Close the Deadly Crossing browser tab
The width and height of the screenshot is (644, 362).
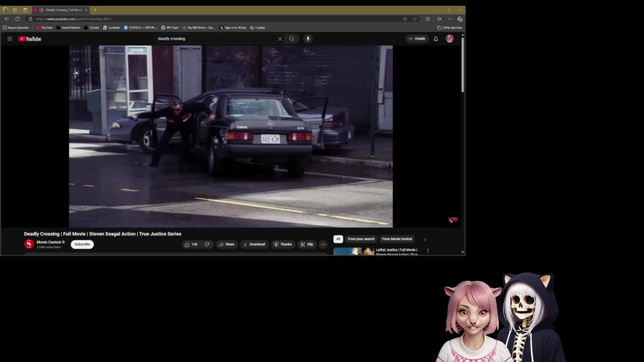point(86,10)
